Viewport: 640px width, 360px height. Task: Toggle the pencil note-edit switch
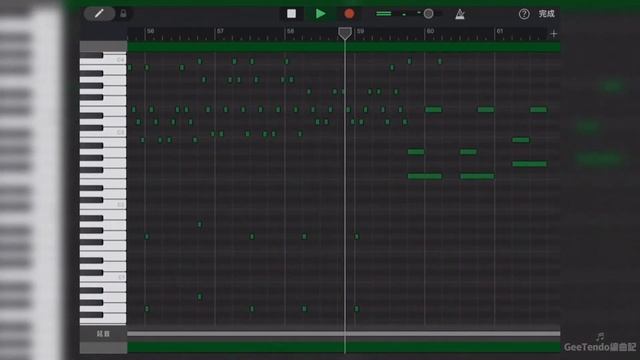click(x=99, y=14)
